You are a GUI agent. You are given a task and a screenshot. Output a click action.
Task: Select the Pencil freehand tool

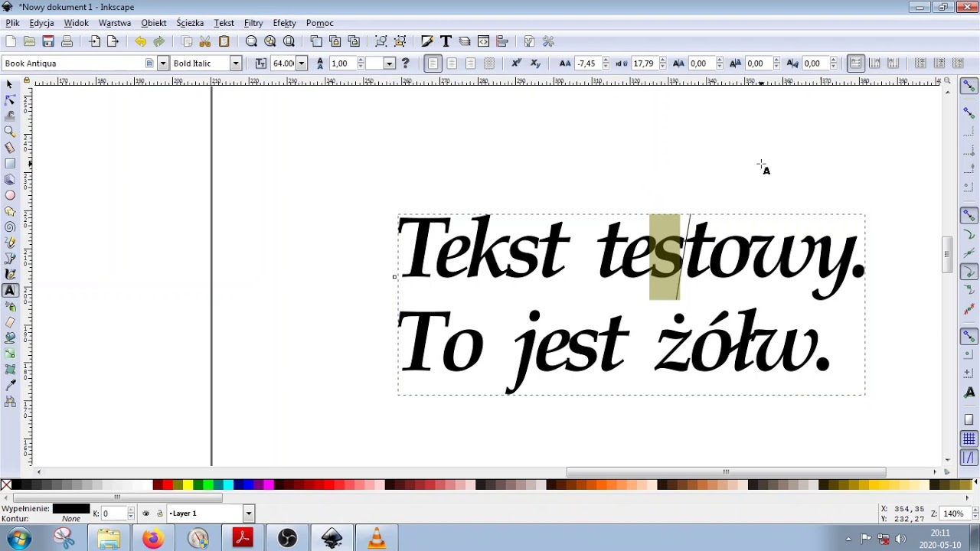[10, 243]
